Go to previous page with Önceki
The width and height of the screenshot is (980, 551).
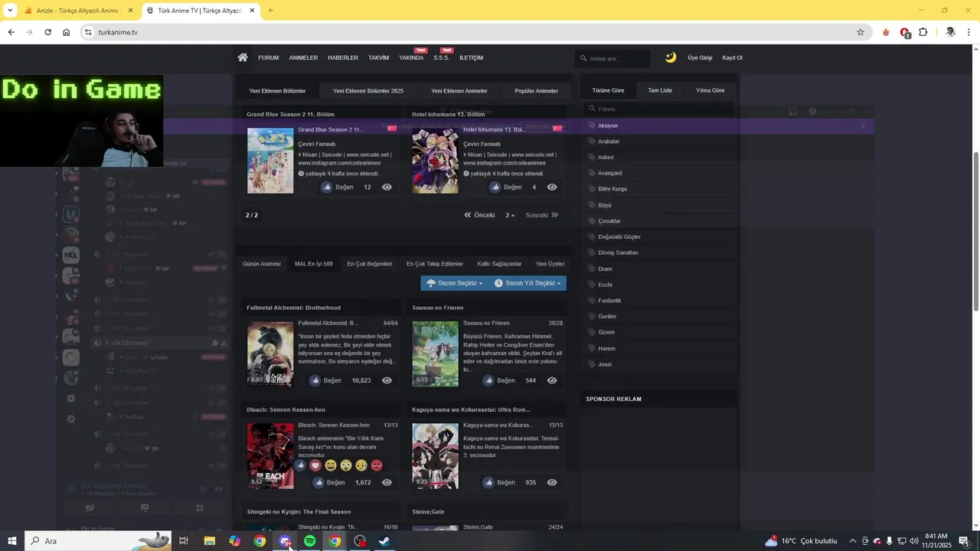[479, 215]
